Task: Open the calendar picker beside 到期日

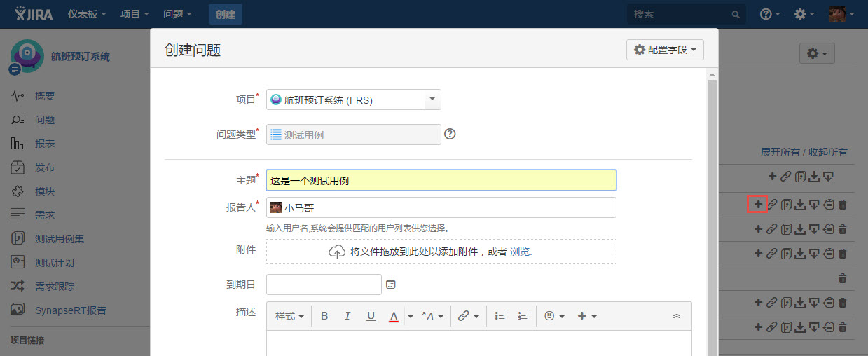Action: (x=391, y=285)
